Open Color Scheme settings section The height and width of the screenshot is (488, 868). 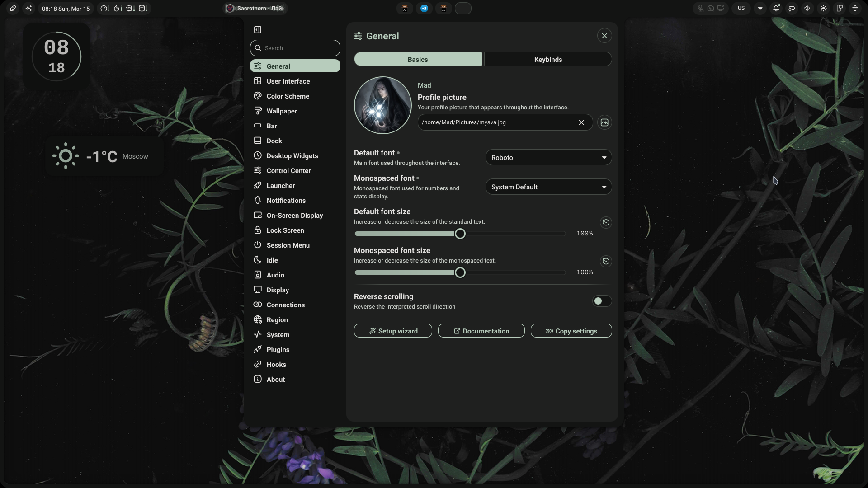click(288, 96)
